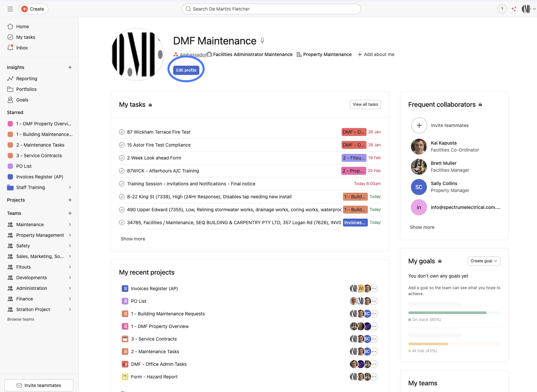
Task: Click the 3 - Service Contracts calendar icon
Action: [x=125, y=339]
